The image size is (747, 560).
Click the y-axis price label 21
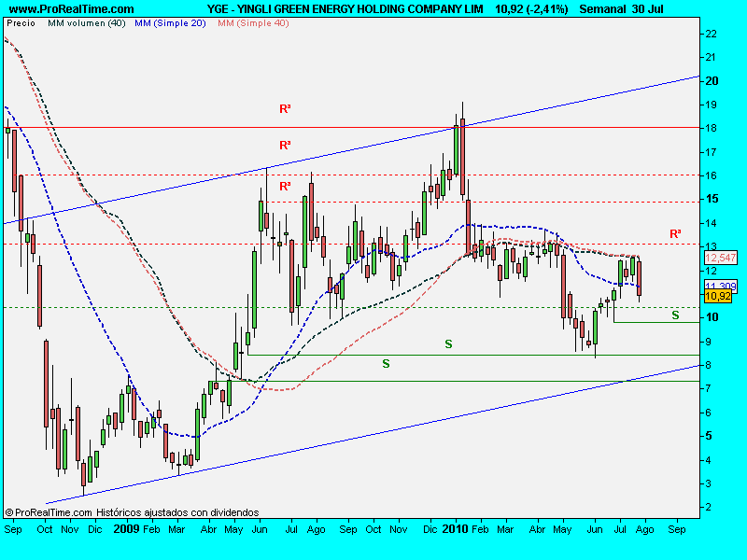pos(711,58)
